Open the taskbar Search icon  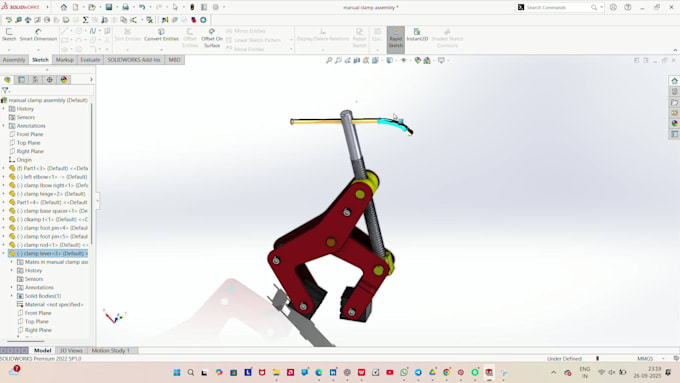tap(191, 372)
